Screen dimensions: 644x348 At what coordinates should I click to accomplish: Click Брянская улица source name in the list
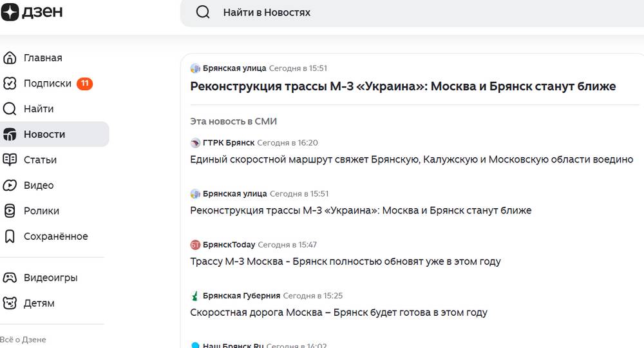pos(235,194)
